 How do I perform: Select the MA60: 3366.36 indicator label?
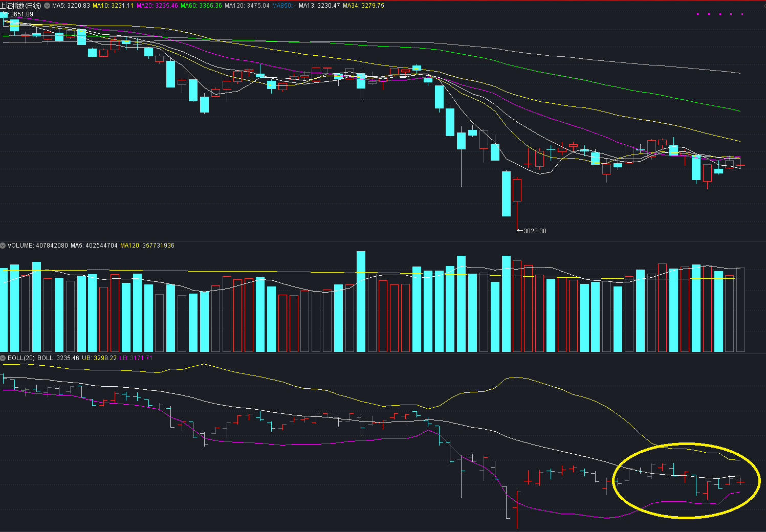[201, 6]
